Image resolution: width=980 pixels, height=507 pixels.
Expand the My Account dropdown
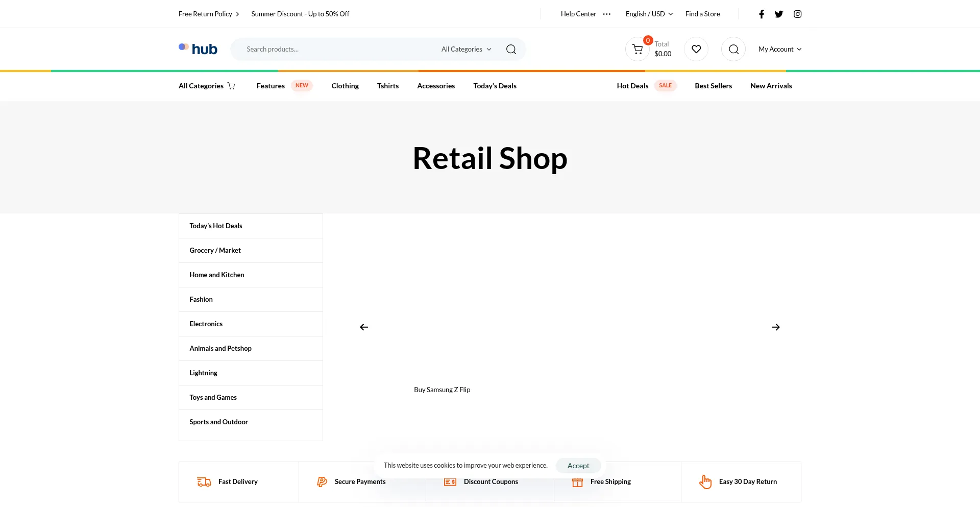[779, 50]
